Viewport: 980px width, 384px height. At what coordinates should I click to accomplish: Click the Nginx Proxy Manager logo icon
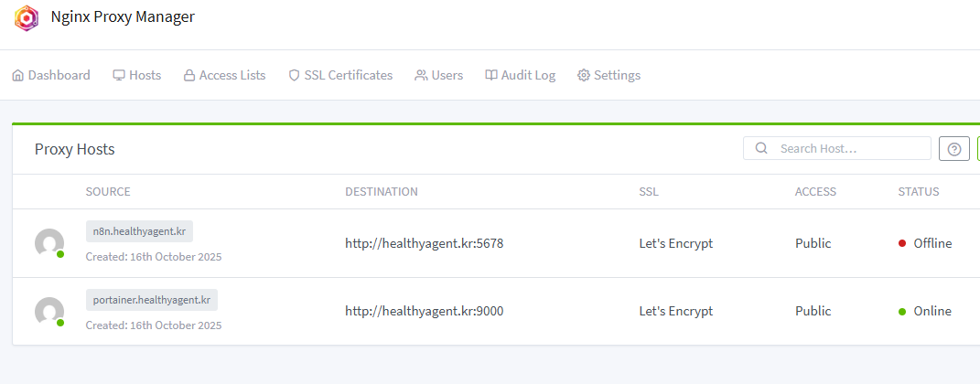click(27, 18)
